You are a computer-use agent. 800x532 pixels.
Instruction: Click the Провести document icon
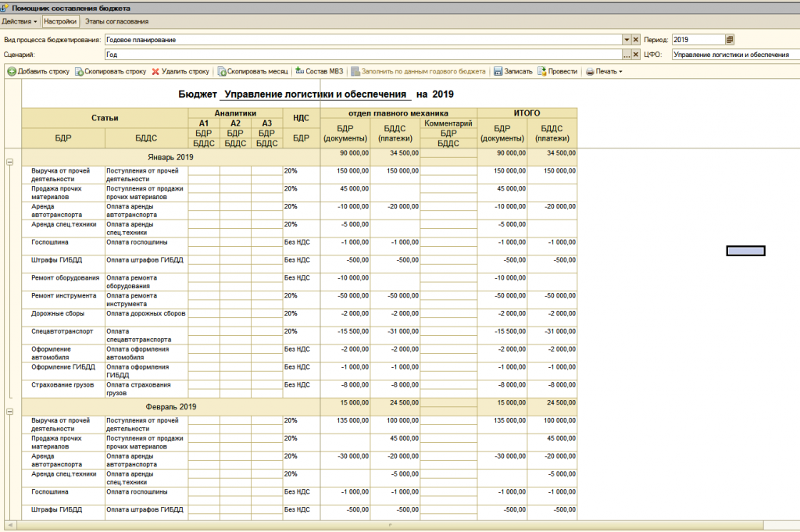[x=542, y=71]
